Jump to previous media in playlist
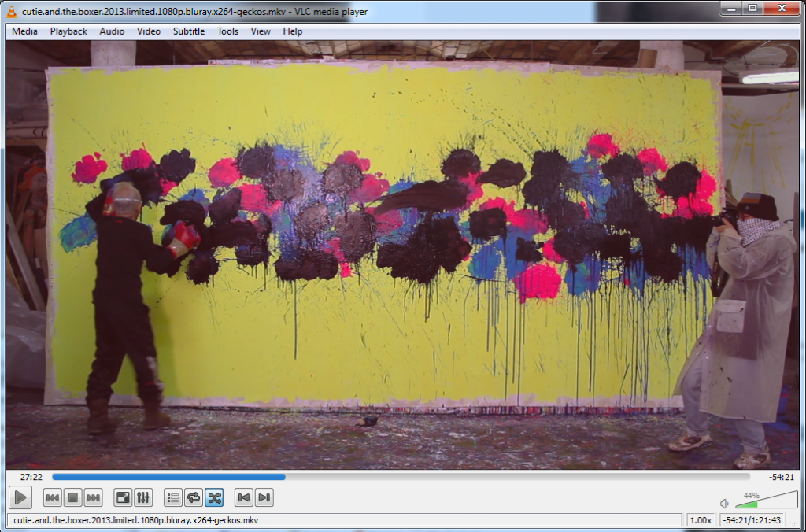 [53, 497]
